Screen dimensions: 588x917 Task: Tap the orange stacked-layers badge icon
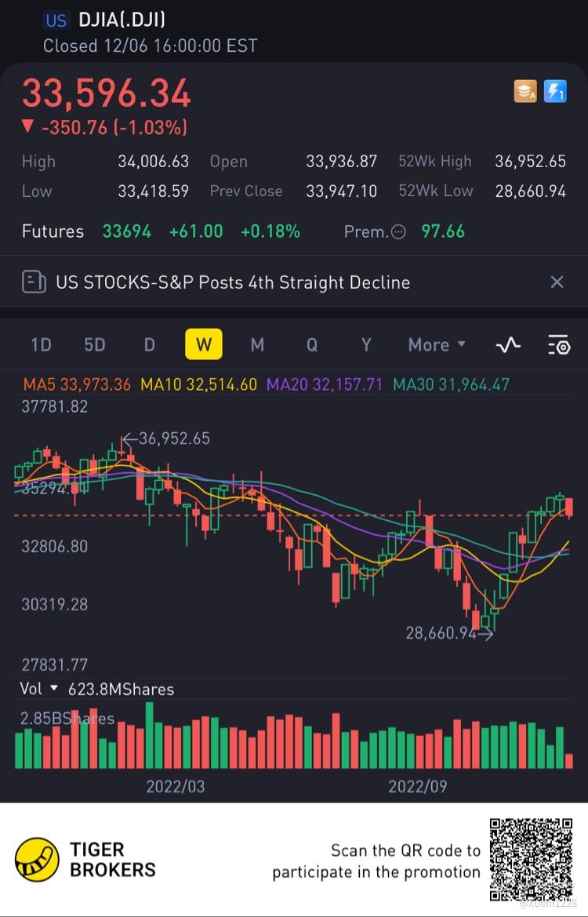coord(525,92)
